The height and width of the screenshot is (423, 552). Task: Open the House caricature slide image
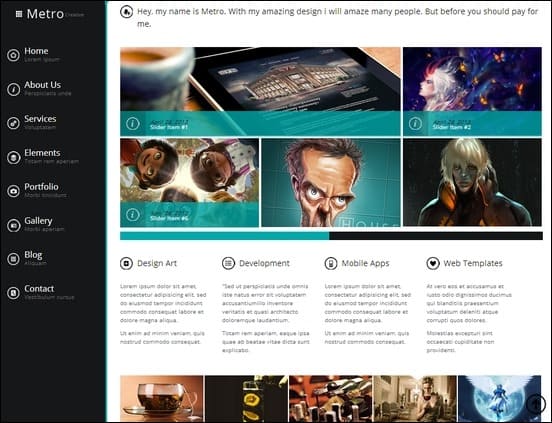tap(331, 183)
